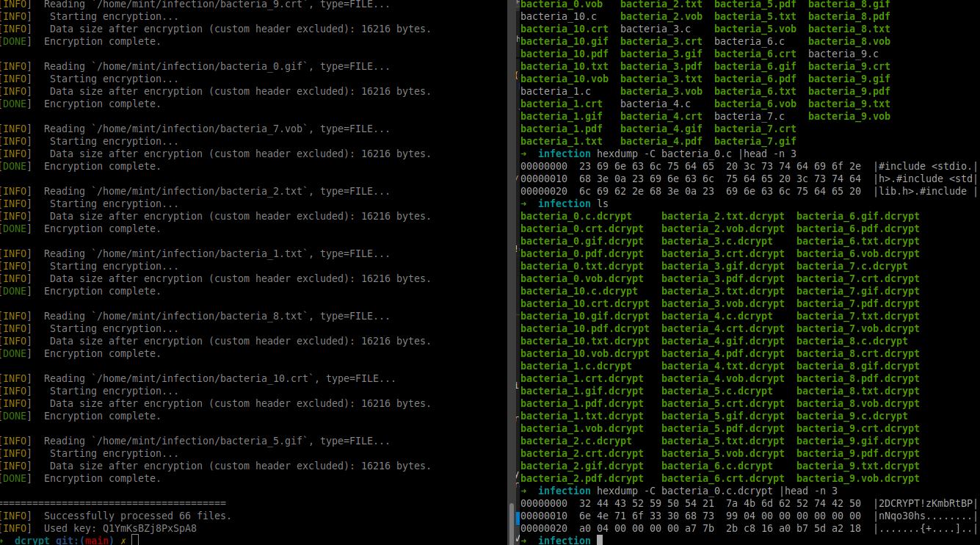The height and width of the screenshot is (545, 980).
Task: Select the log line reading bacteria_2.txt
Action: tap(195, 191)
